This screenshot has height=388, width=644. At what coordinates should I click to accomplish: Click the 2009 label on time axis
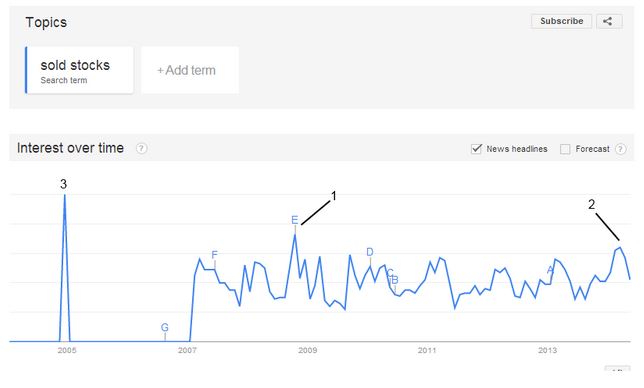[307, 350]
